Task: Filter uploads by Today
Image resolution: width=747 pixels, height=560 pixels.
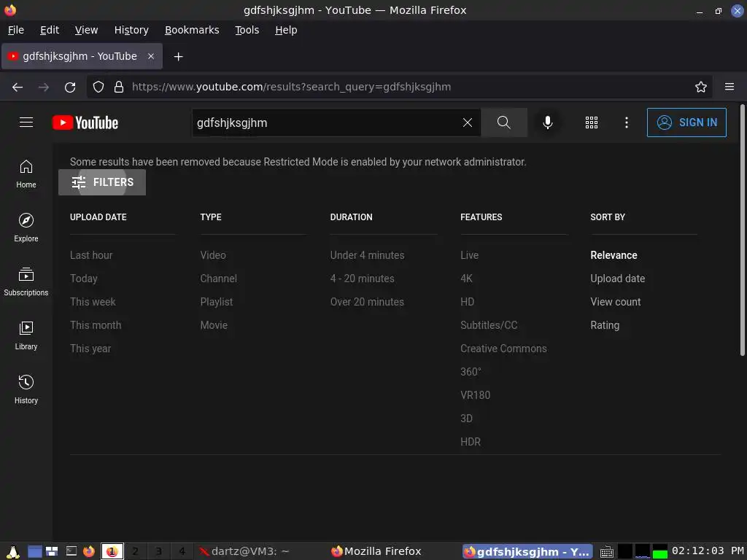Action: [x=83, y=279]
